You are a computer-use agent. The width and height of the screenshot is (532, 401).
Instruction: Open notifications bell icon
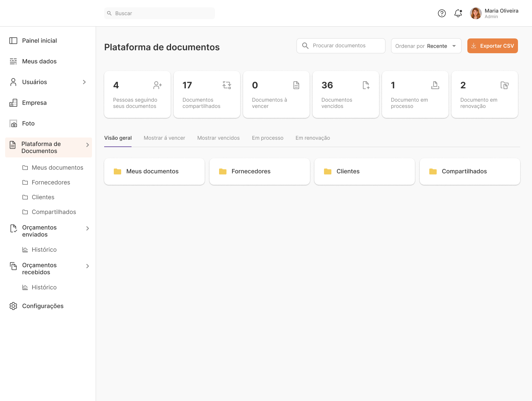tap(458, 13)
